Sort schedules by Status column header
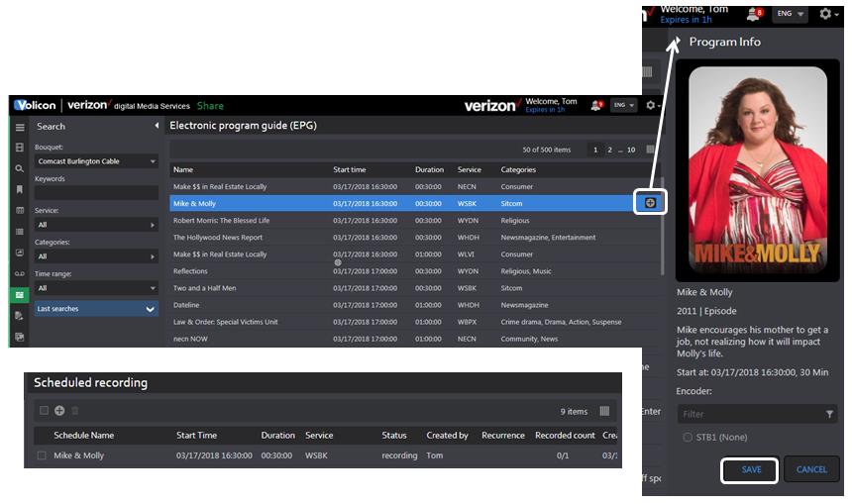This screenshot has height=504, width=852. (x=394, y=436)
